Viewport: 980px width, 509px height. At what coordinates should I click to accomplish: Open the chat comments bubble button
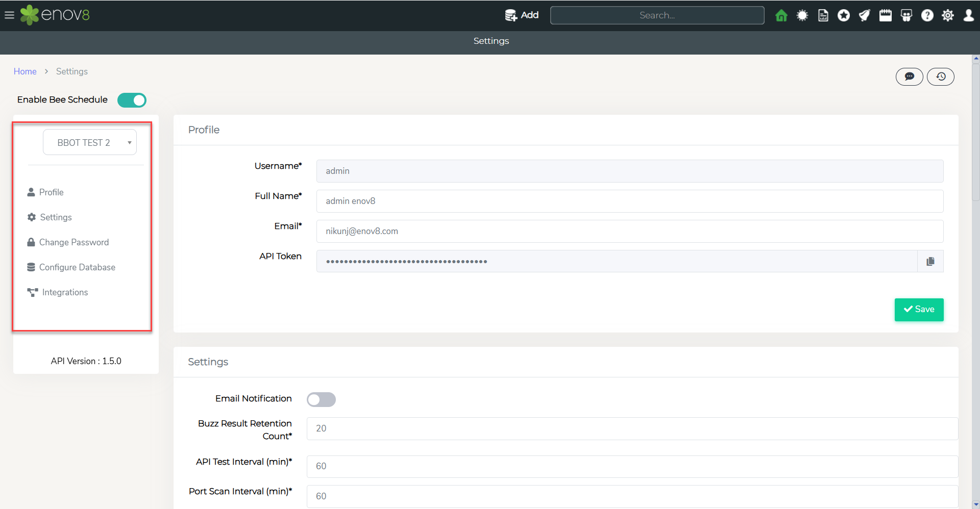coord(909,77)
